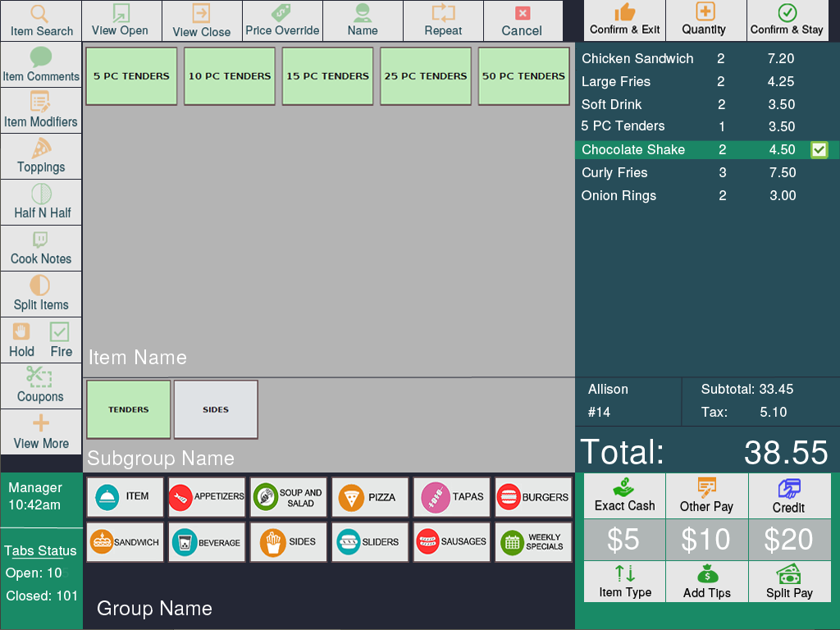Open the Sausages group
Screen dimensions: 840x630
(x=452, y=542)
